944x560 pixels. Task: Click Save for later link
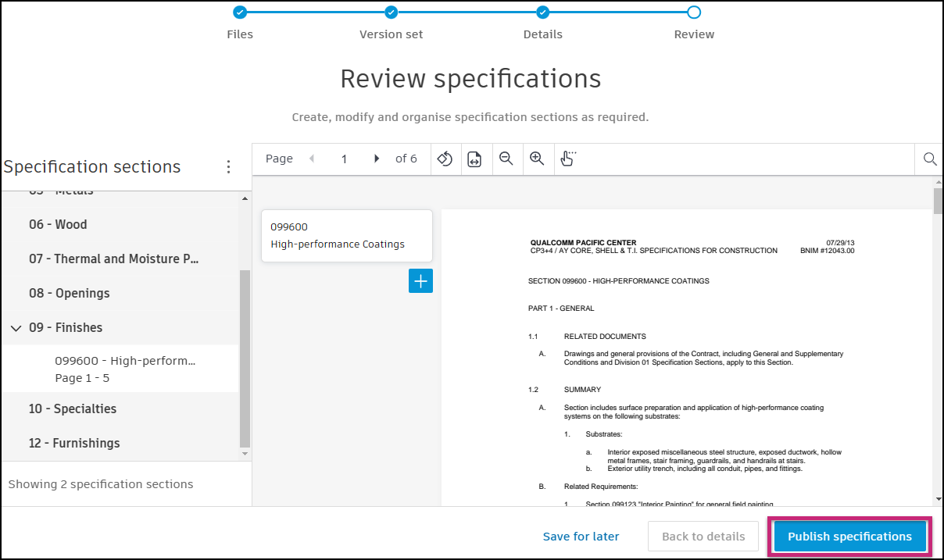tap(581, 537)
